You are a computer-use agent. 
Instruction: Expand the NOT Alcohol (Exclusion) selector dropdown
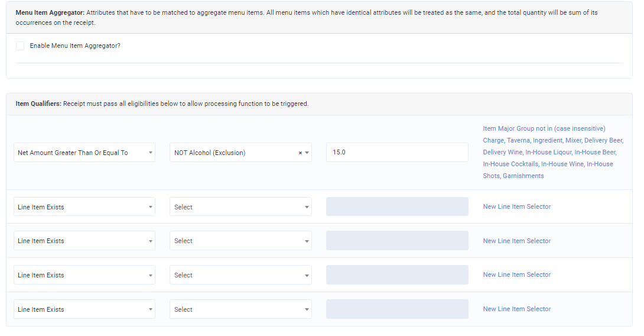[307, 153]
